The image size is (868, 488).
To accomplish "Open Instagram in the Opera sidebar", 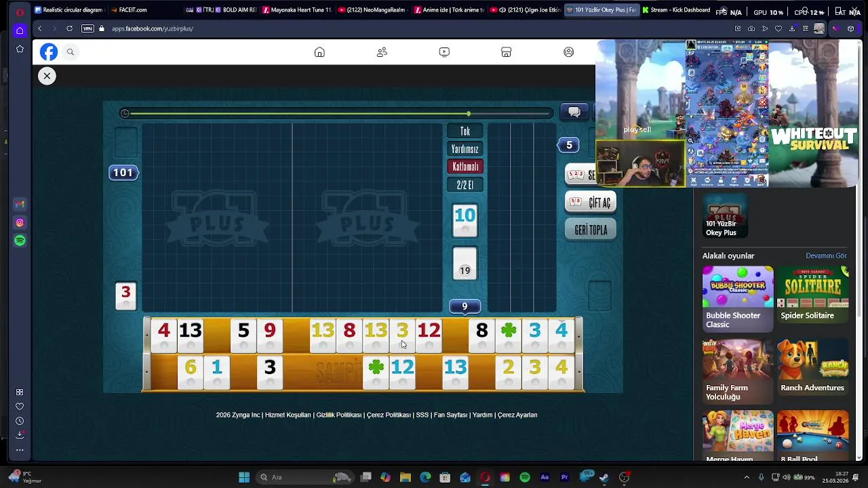I will click(20, 222).
